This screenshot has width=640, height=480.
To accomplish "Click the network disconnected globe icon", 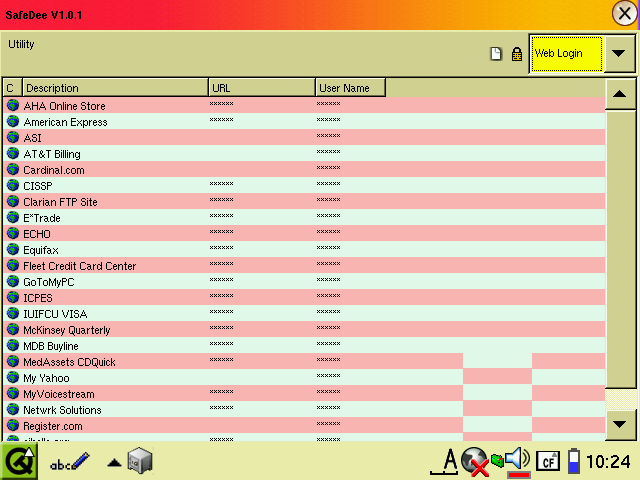I will pyautogui.click(x=475, y=462).
